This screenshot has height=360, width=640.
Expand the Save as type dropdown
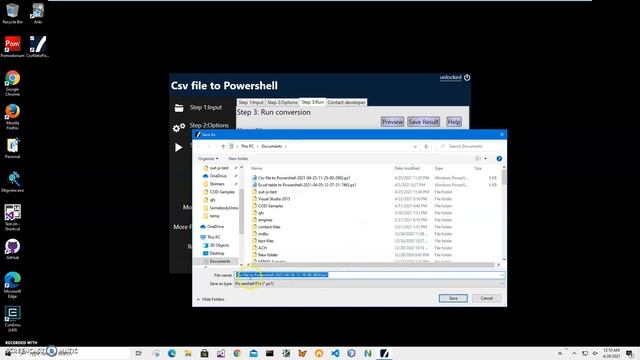[x=502, y=284]
